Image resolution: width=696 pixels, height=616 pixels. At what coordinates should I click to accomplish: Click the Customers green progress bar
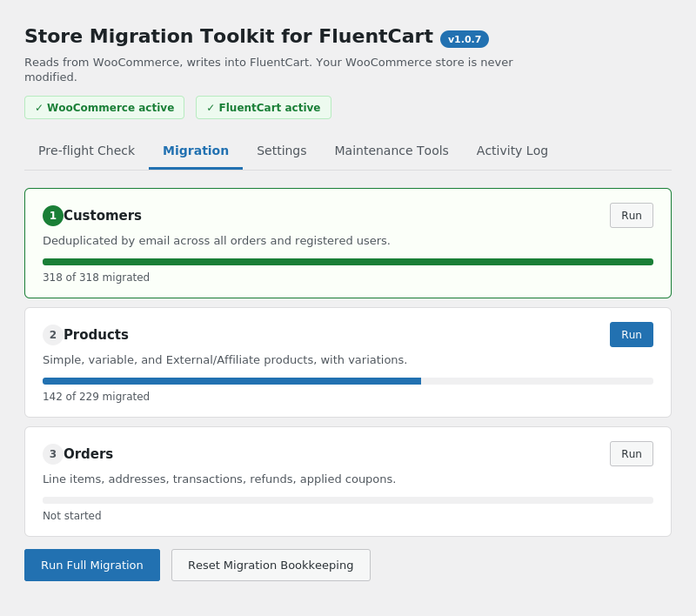pyautogui.click(x=348, y=262)
